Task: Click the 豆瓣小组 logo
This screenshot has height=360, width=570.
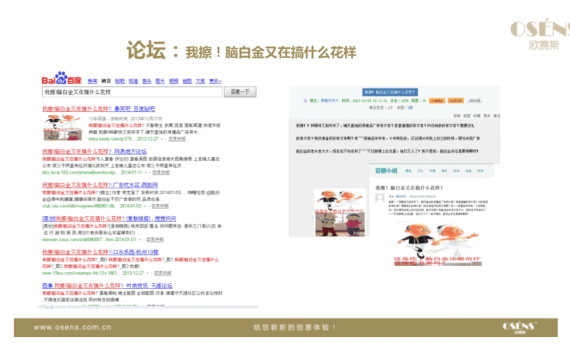Action: (386, 171)
